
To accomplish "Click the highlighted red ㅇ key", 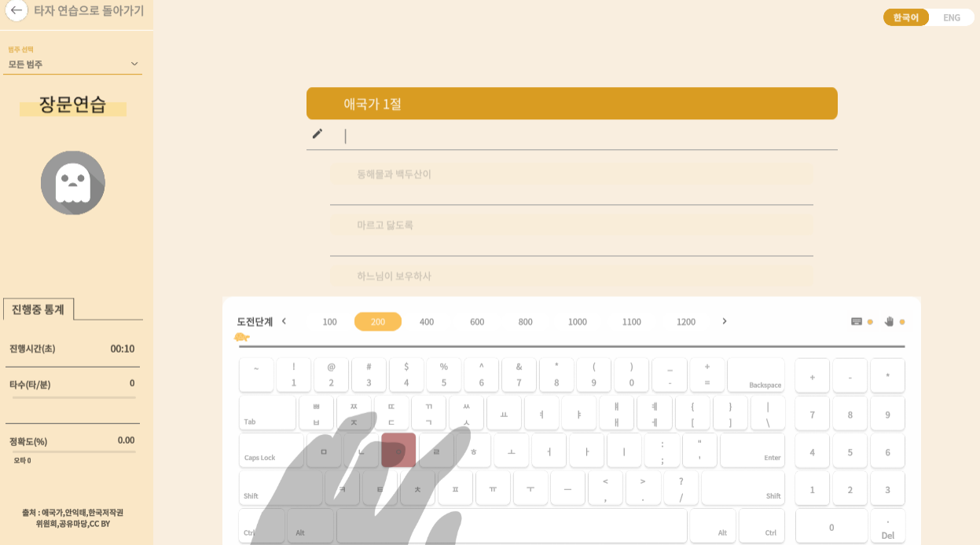I will click(398, 450).
